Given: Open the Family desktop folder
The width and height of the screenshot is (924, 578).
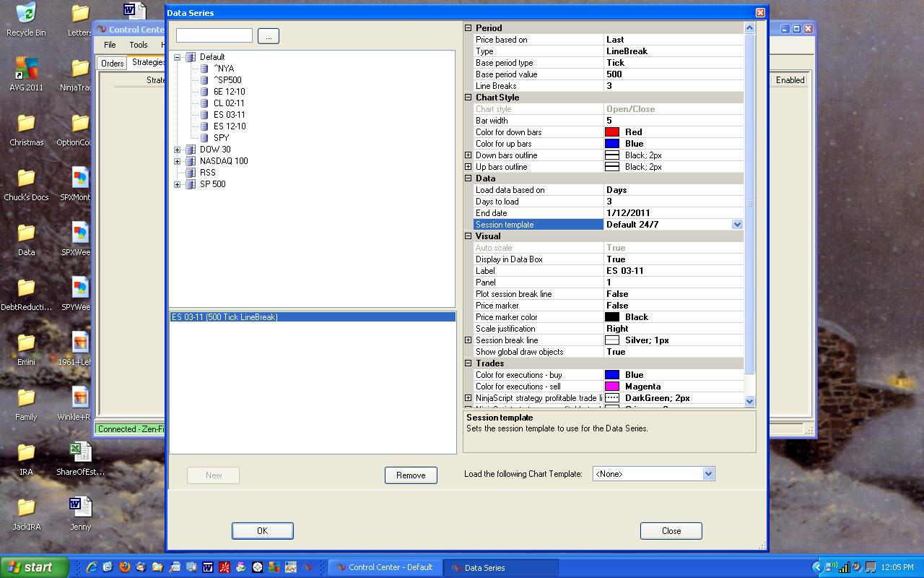Looking at the screenshot, I should tap(26, 404).
